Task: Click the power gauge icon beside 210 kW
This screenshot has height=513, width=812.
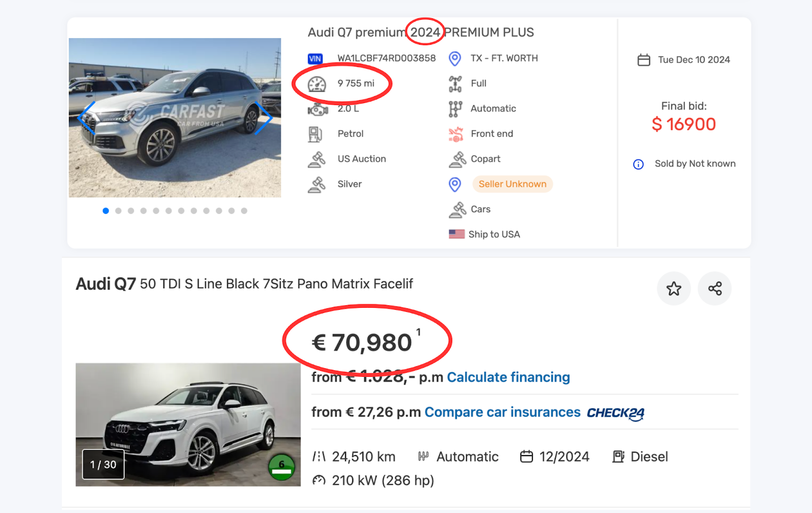Action: point(319,480)
